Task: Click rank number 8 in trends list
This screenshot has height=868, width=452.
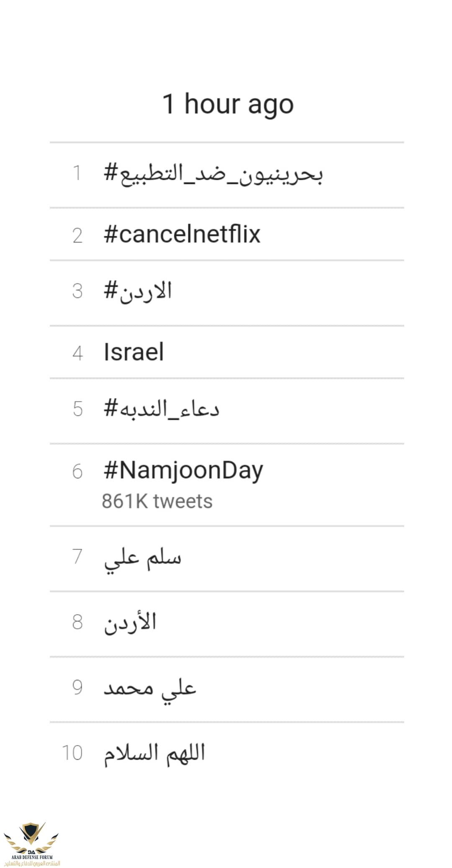Action: (77, 622)
